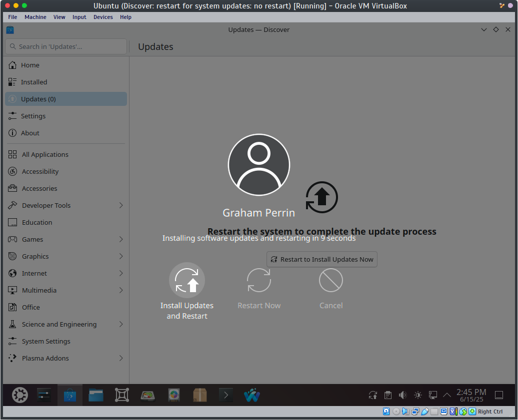Open the Installed page in sidebar
Viewport: 518px width, 420px height.
[66, 82]
